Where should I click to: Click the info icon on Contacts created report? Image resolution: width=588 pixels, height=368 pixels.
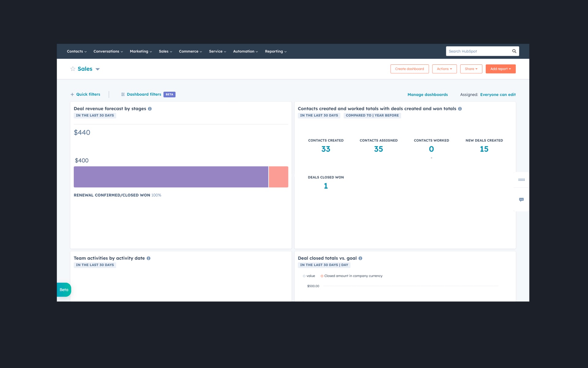(460, 109)
